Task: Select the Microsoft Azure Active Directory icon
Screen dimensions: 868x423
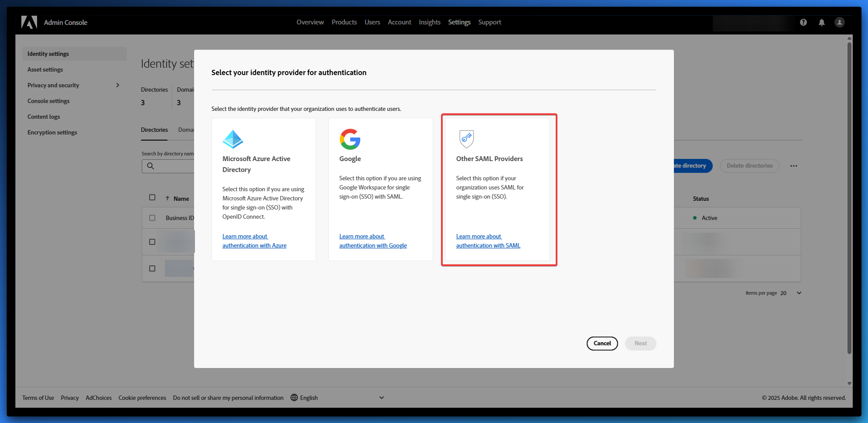Action: click(x=232, y=139)
